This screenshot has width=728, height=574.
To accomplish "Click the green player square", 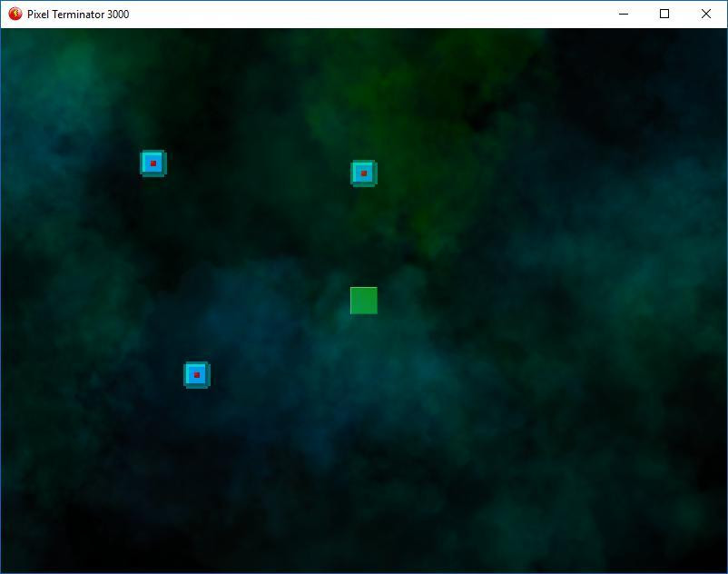I will (x=364, y=301).
